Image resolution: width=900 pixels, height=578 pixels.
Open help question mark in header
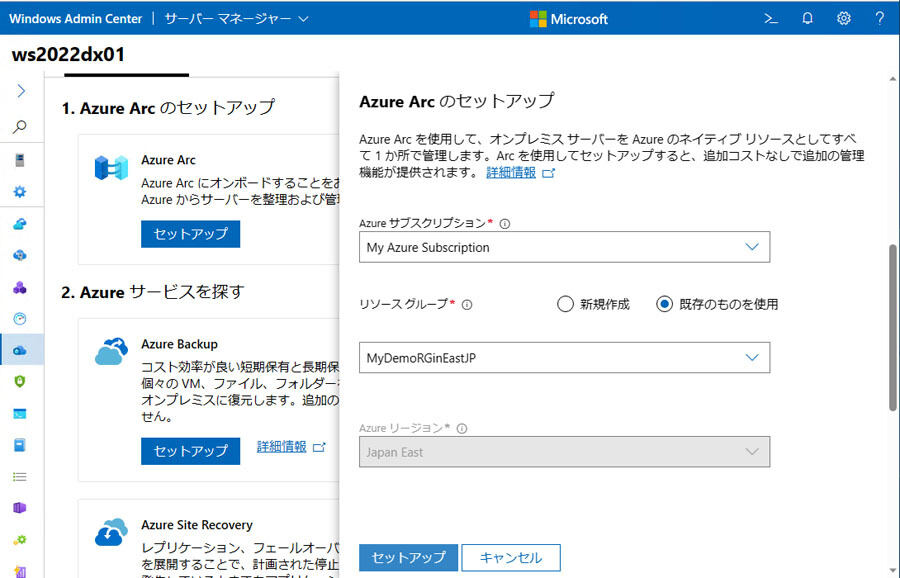coord(880,18)
